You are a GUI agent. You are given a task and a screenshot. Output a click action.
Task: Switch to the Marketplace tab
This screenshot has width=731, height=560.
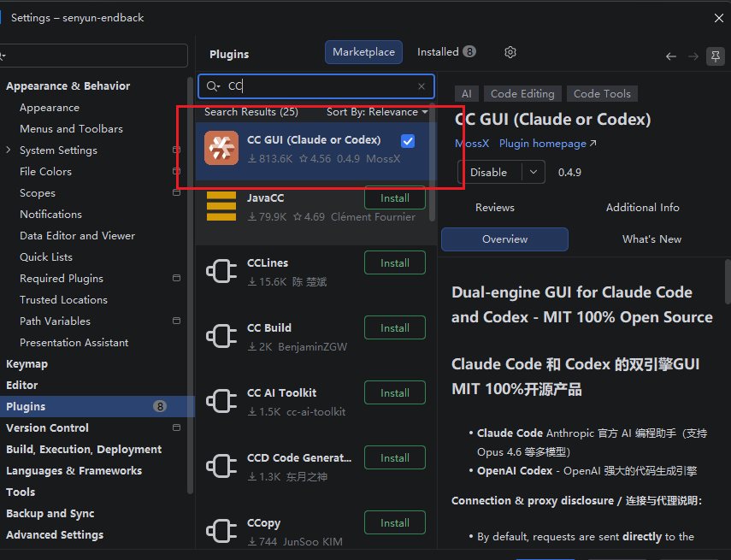(x=363, y=52)
